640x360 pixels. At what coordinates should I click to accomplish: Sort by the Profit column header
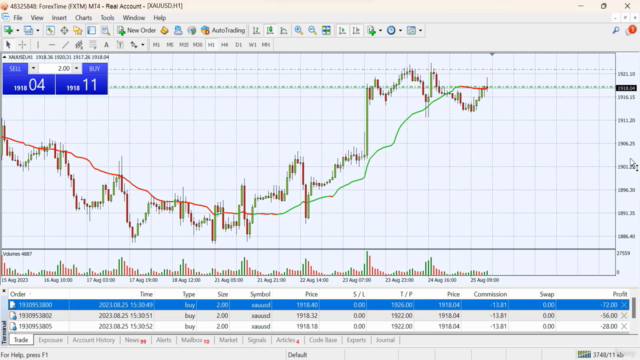click(620, 294)
